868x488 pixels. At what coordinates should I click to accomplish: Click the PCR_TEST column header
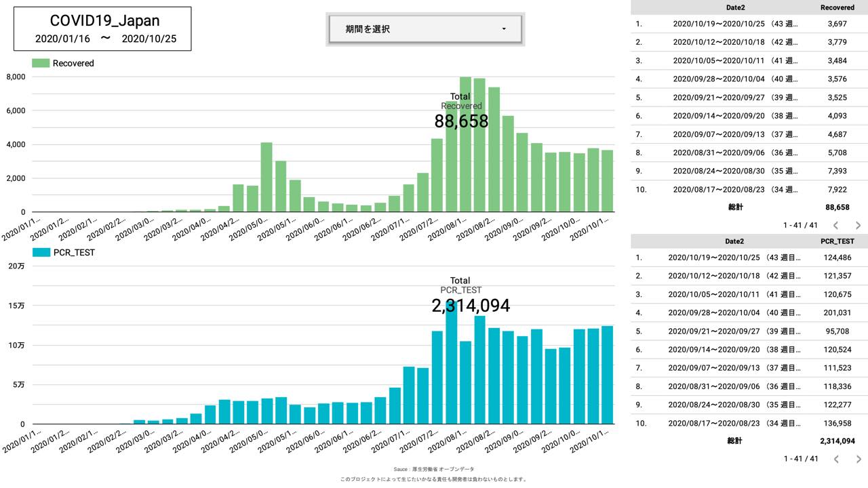tap(837, 241)
